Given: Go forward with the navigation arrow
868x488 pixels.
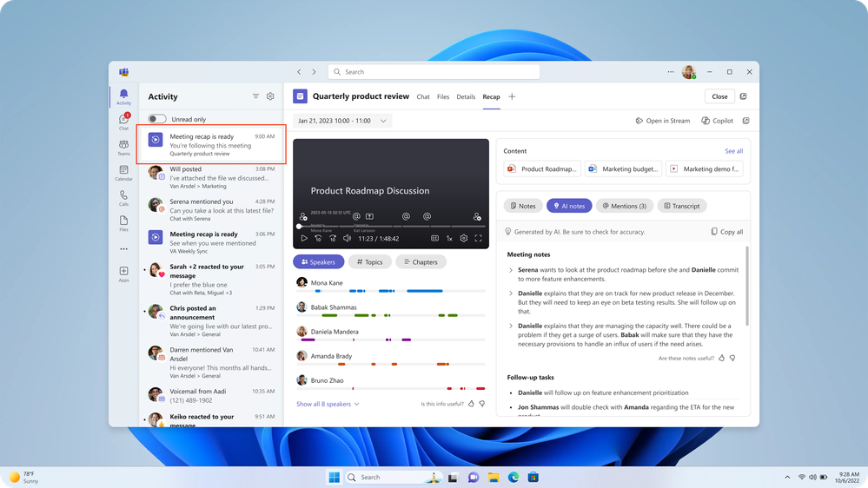Looking at the screenshot, I should coord(314,72).
